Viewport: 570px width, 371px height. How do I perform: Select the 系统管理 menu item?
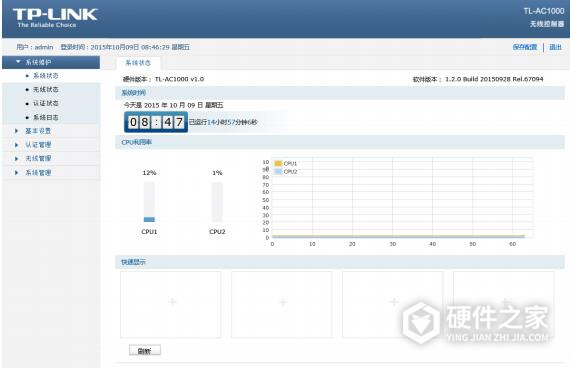38,173
